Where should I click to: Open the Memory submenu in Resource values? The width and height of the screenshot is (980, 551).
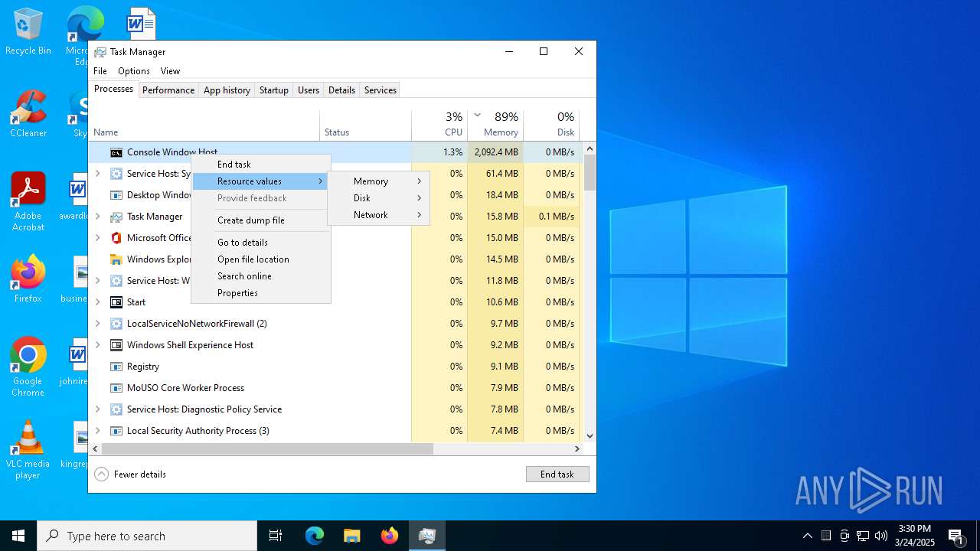pyautogui.click(x=379, y=181)
